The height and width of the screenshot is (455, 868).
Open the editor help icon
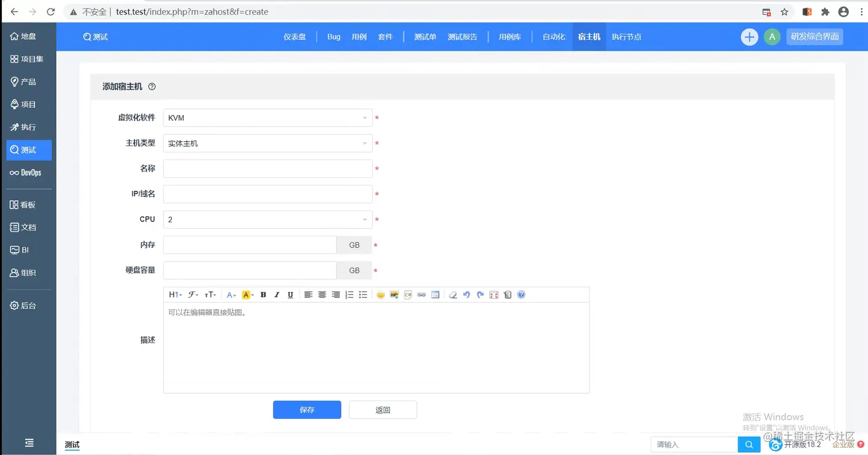tap(521, 295)
